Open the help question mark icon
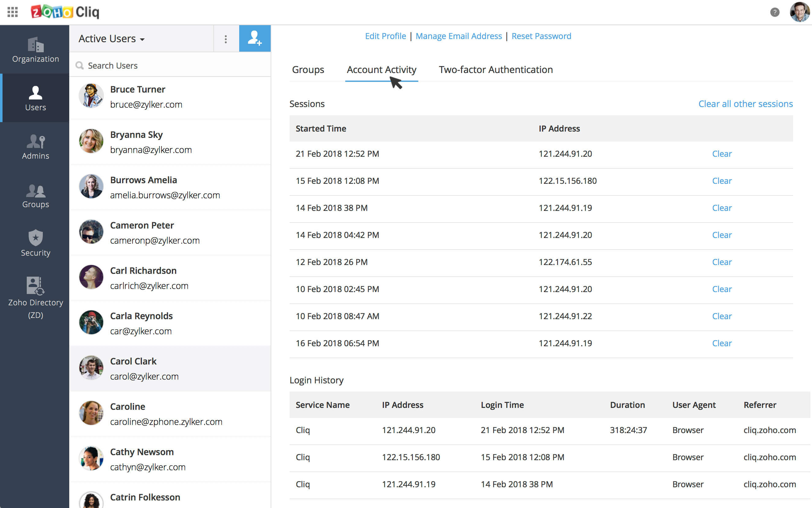812x508 pixels. pos(774,12)
